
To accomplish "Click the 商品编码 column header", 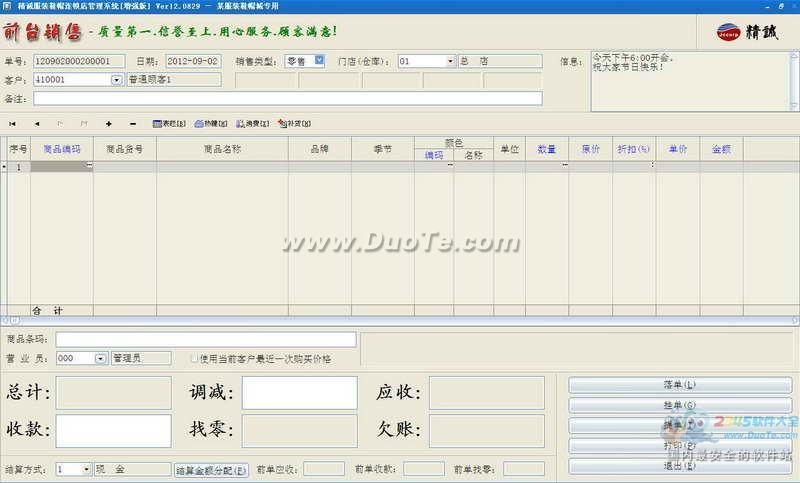I will tap(62, 149).
